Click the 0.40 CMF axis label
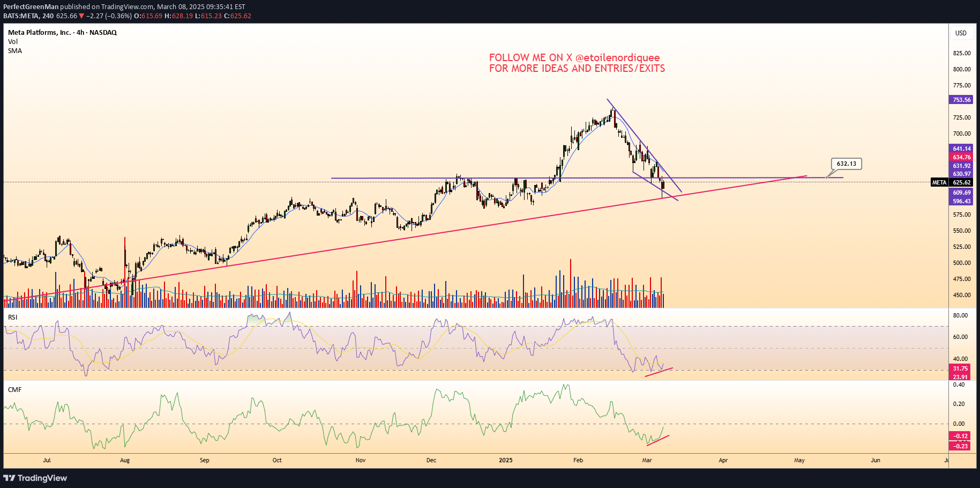This screenshot has height=488, width=980. [959, 385]
